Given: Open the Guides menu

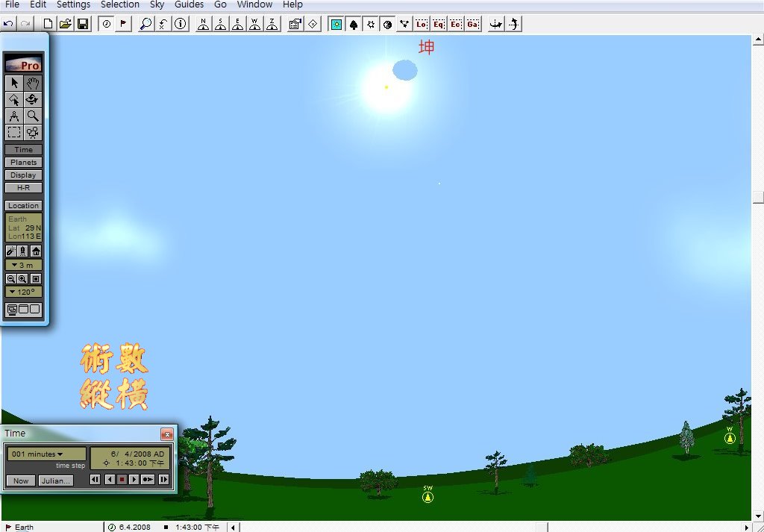Looking at the screenshot, I should [x=189, y=4].
